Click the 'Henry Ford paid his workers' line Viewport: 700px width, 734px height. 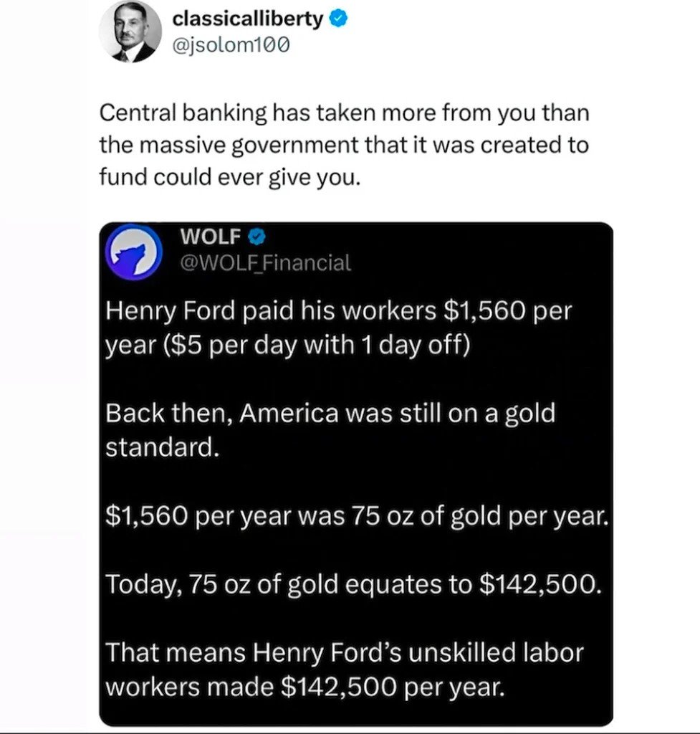pyautogui.click(x=272, y=312)
